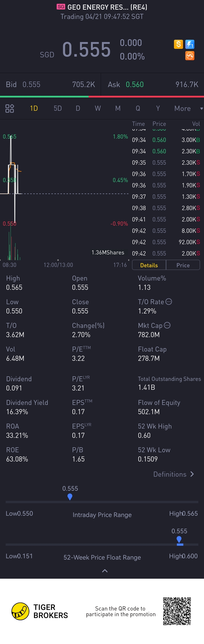Tap the Tiger Brokers logo

(20, 611)
